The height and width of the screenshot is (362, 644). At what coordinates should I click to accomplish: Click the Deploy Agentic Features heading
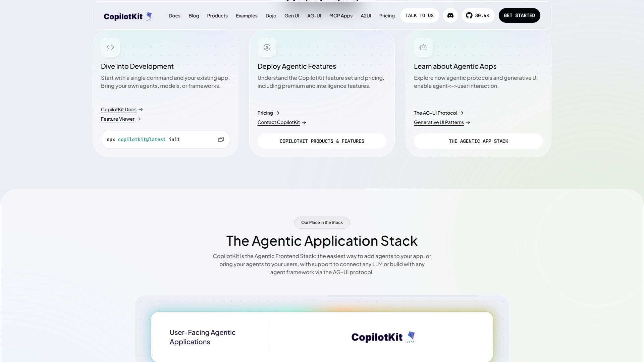(297, 66)
